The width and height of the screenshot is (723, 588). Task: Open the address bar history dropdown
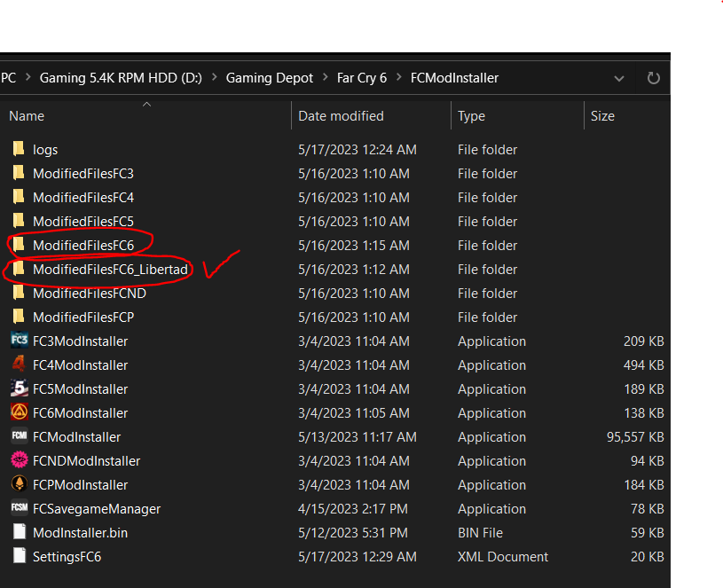pyautogui.click(x=619, y=78)
